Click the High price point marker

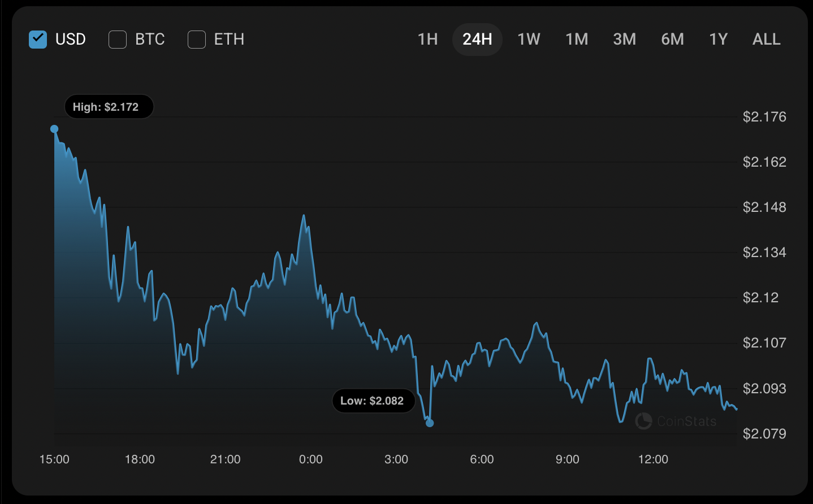(54, 129)
